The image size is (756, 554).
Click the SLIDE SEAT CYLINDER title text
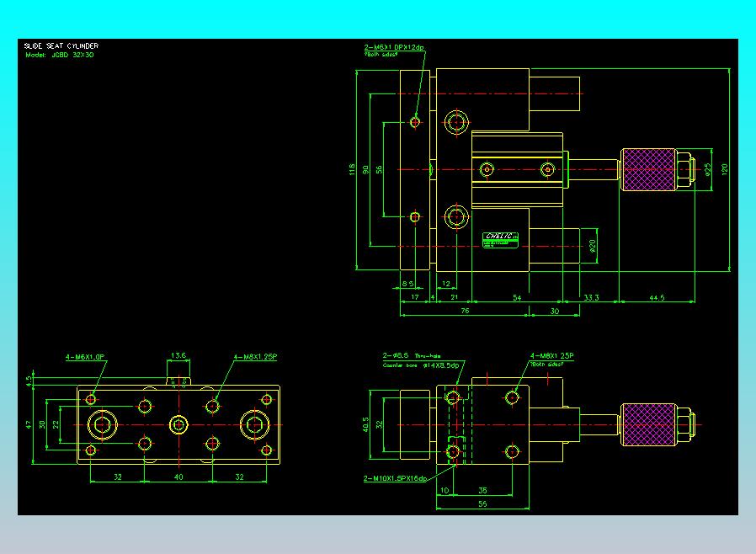[61, 45]
